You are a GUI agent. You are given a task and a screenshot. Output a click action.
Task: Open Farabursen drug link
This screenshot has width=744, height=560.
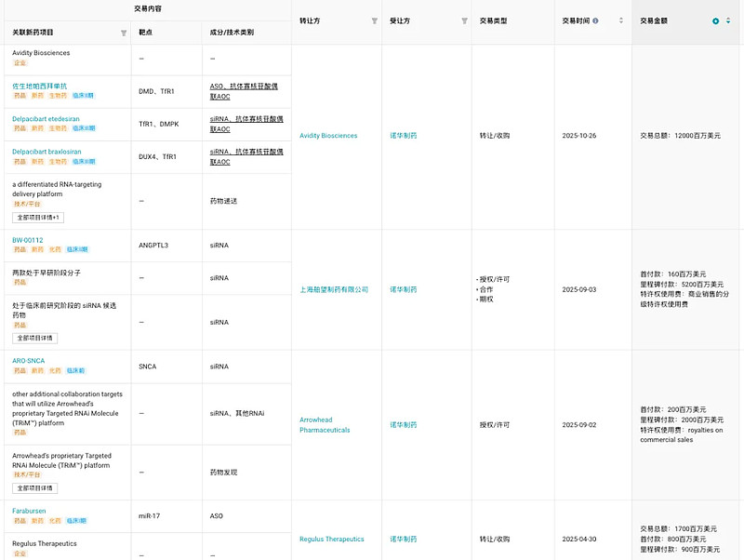(x=29, y=511)
